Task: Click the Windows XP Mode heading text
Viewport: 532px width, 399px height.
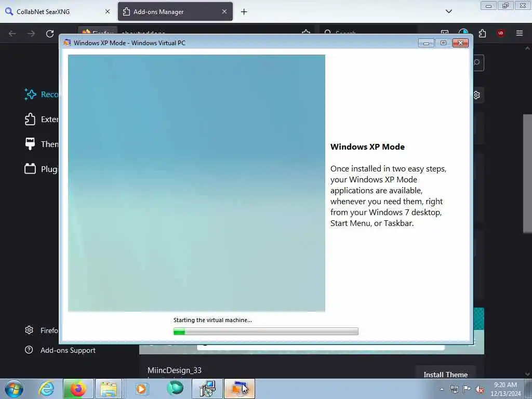Action: point(367,147)
